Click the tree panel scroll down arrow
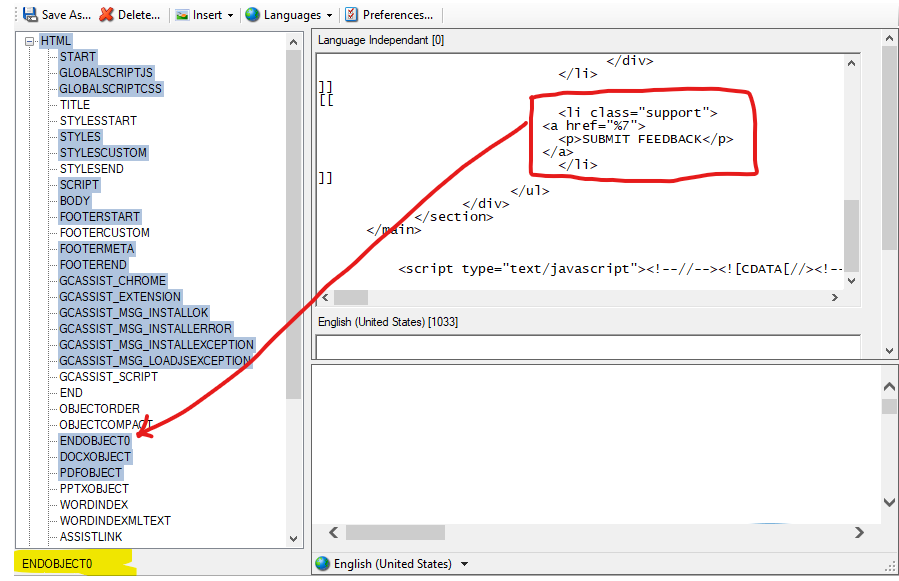899x581 pixels. [x=294, y=539]
